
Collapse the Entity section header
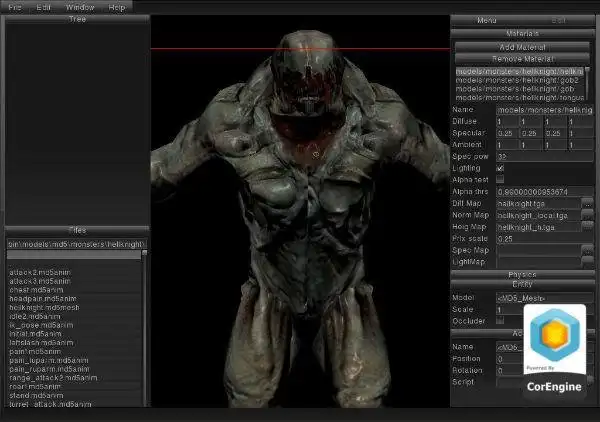click(x=522, y=284)
